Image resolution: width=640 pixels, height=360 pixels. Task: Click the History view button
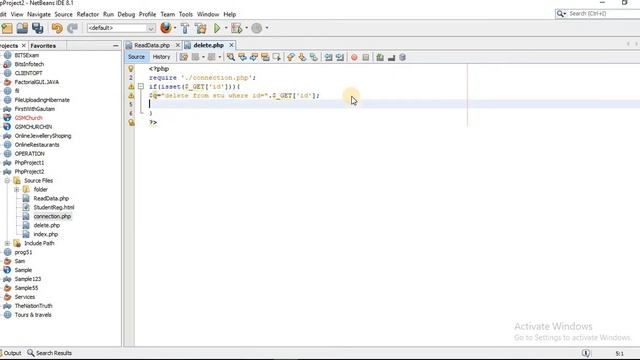[x=161, y=57]
